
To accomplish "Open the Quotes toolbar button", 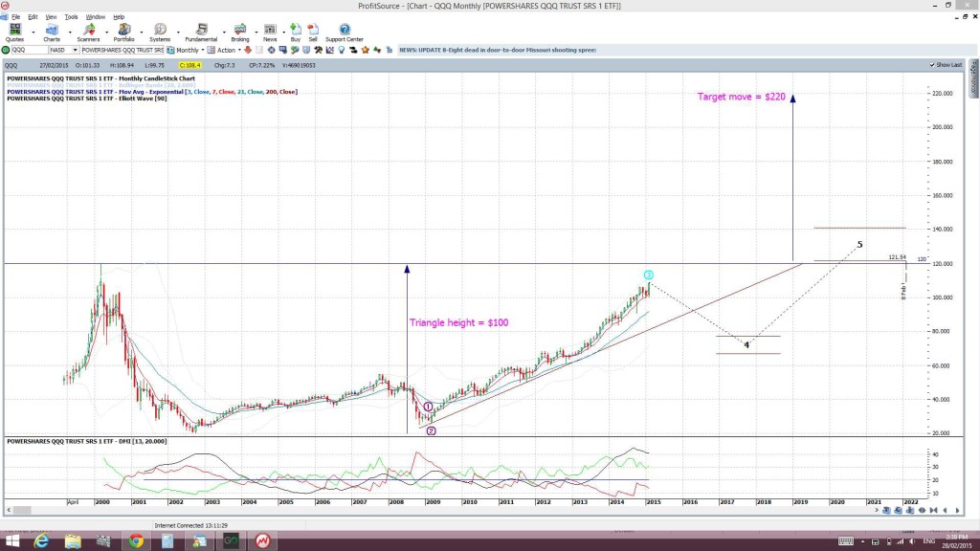I will point(14,32).
